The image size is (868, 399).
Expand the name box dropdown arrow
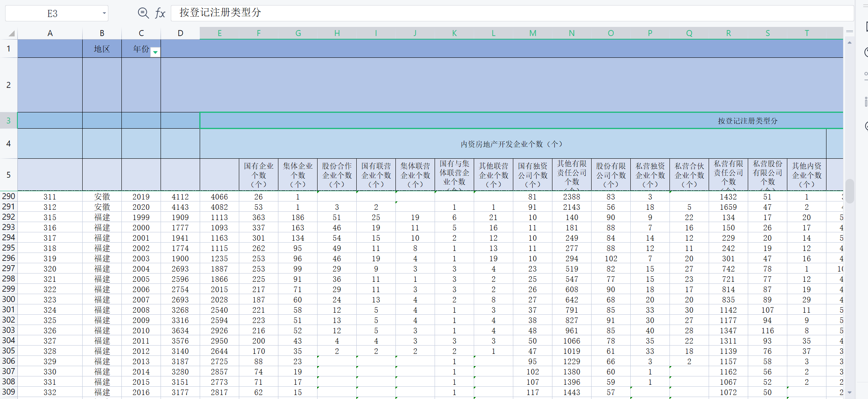tap(104, 13)
